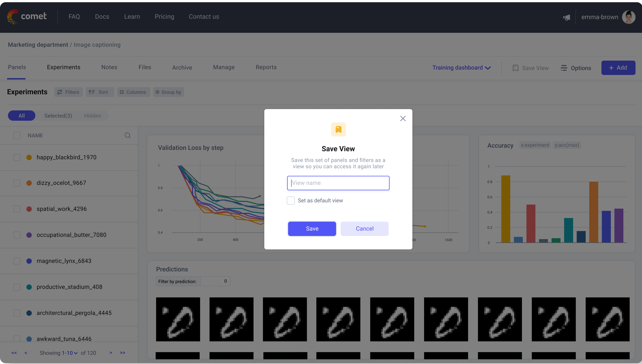Click the occupational_butter_7080 experiment name
The width and height of the screenshot is (642, 364).
72,235
